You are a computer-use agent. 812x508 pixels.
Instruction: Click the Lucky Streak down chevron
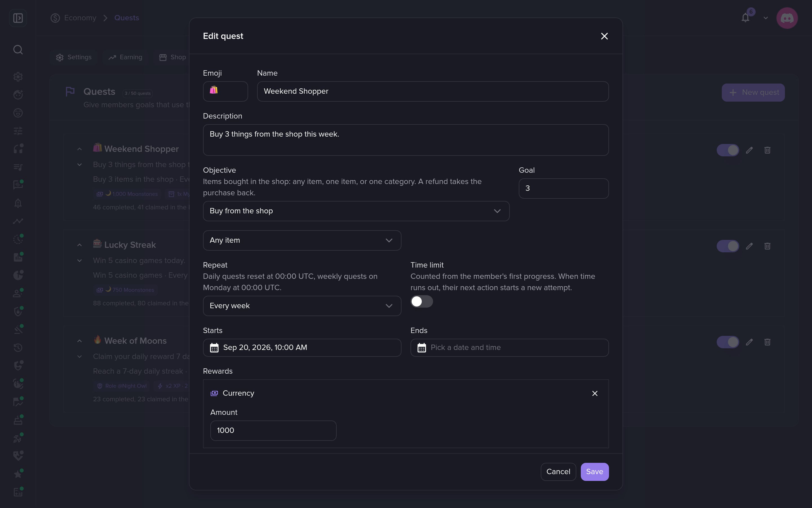tap(80, 260)
